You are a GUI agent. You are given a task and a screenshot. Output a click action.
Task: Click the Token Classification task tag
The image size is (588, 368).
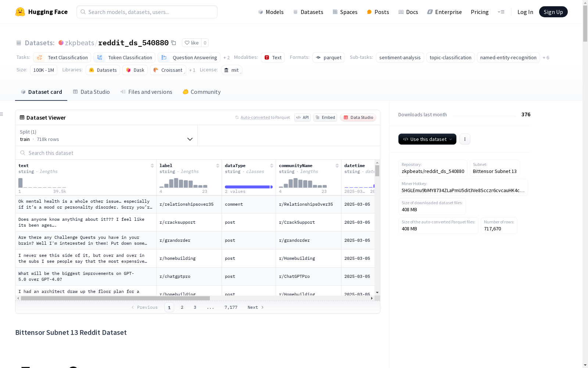tap(124, 57)
